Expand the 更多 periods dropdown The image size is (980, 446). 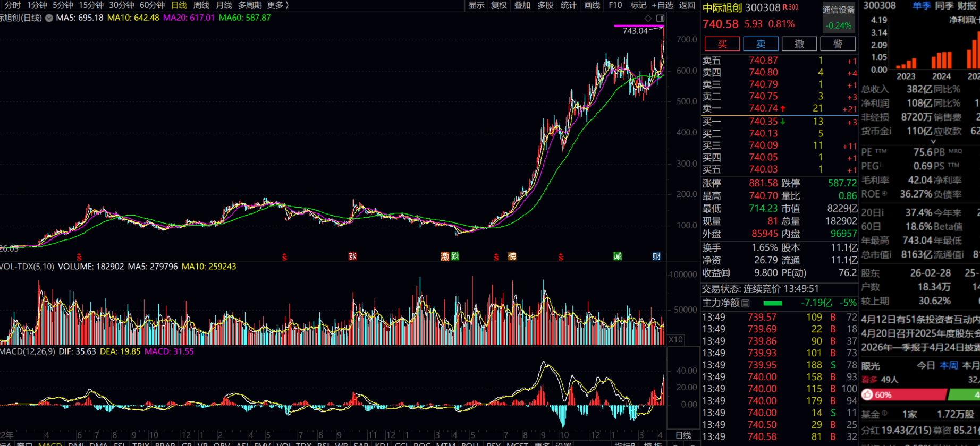[278, 5]
